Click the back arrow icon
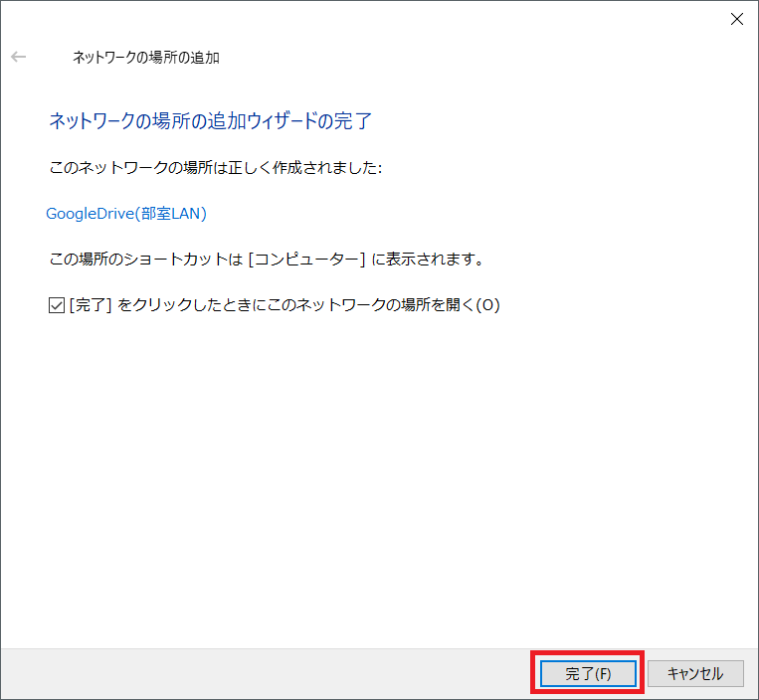The image size is (759, 700). (x=18, y=58)
